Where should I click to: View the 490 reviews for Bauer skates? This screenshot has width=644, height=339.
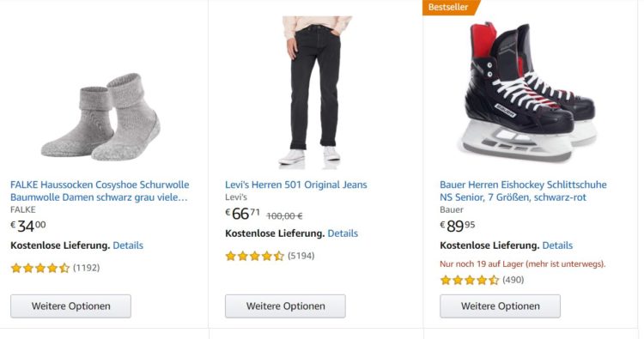coord(513,280)
